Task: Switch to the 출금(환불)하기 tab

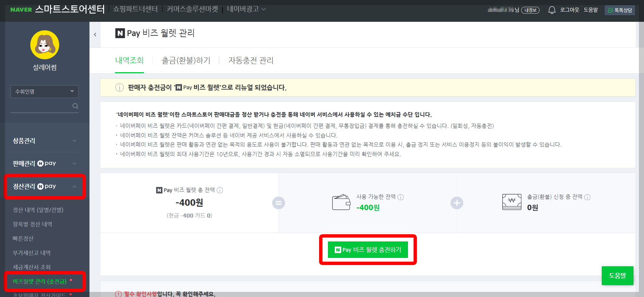Action: pyautogui.click(x=186, y=61)
